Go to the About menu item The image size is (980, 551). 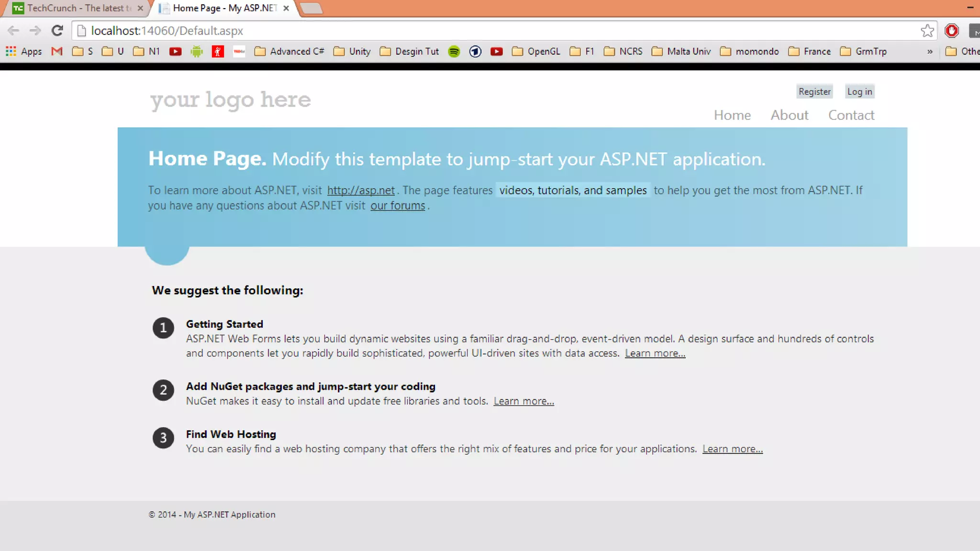coord(789,115)
